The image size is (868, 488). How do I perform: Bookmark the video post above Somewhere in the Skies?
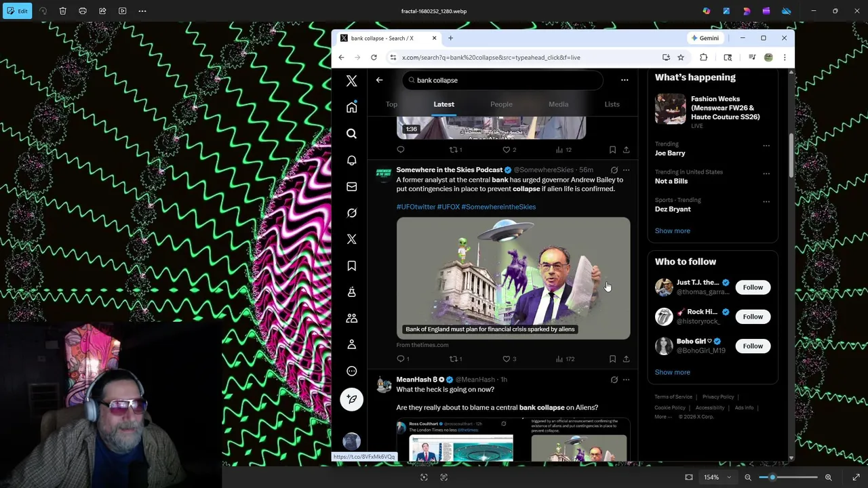pos(612,150)
